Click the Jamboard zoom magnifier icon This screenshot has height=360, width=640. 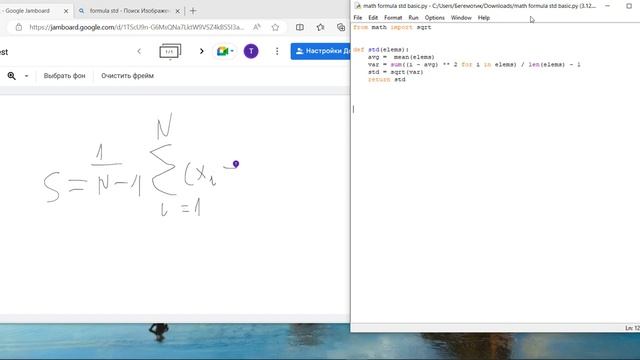tap(11, 76)
